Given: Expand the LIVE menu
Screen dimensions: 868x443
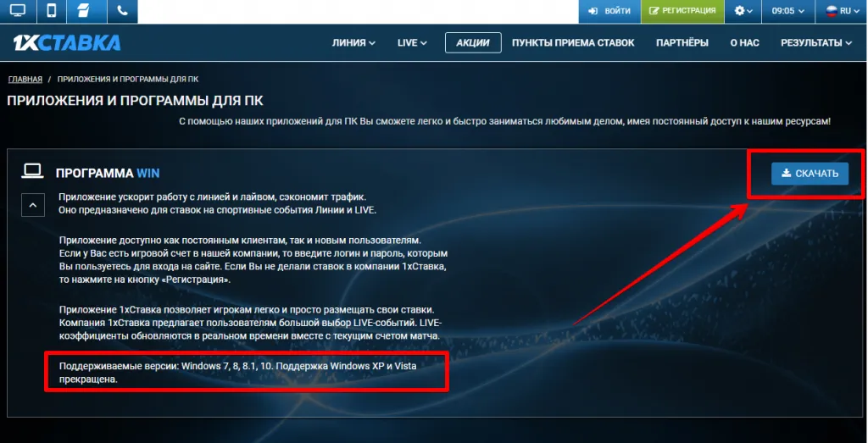Looking at the screenshot, I should click(x=413, y=42).
